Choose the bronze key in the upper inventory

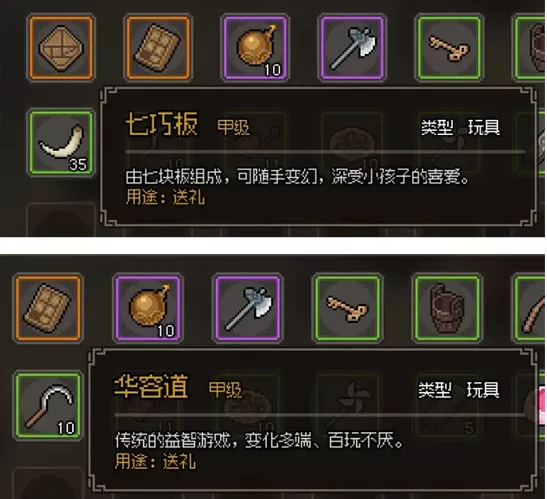[449, 47]
